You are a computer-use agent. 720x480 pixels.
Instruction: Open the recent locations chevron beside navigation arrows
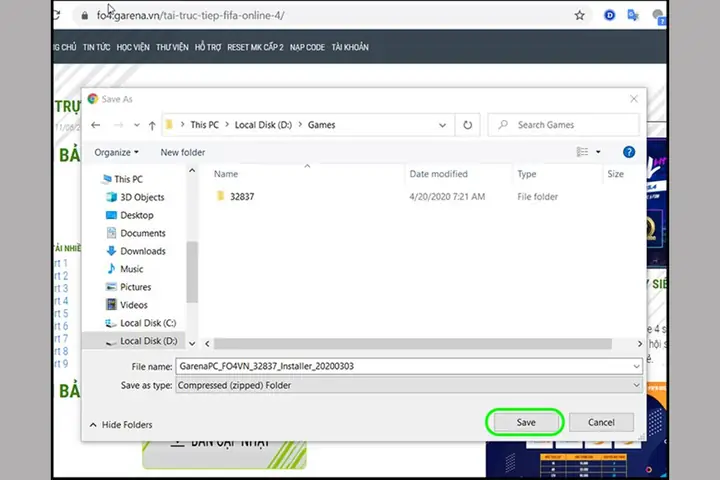pyautogui.click(x=137, y=125)
